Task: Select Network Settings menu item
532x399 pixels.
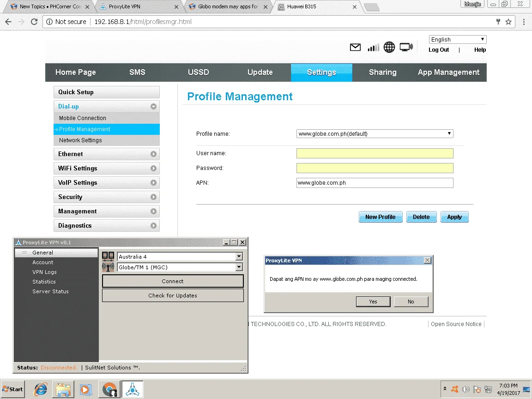Action: 107,140
